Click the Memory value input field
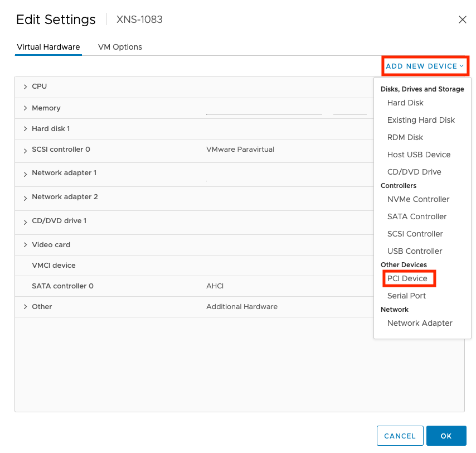The width and height of the screenshot is (476, 453). tap(264, 109)
